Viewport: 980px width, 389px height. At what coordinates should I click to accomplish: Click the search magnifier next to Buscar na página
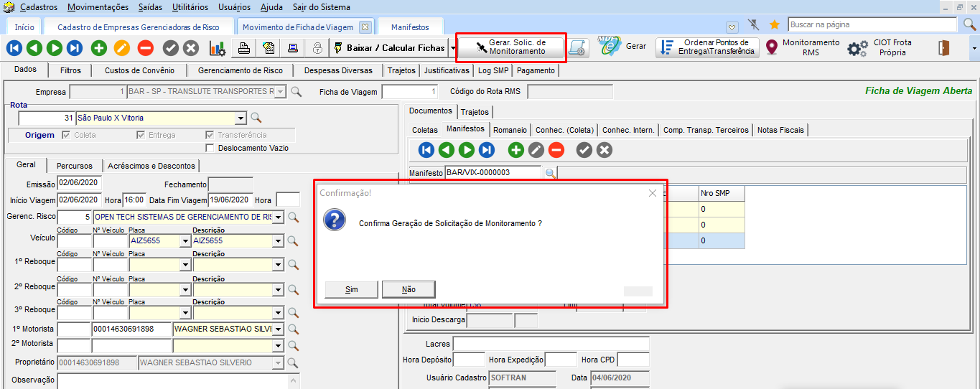(x=969, y=24)
